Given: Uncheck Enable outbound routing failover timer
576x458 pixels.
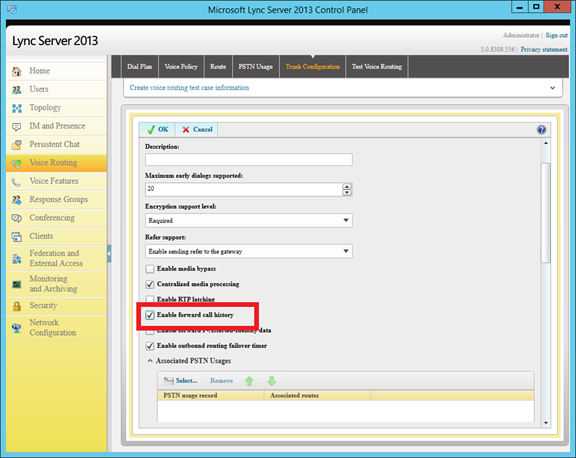Looking at the screenshot, I should pyautogui.click(x=150, y=346).
